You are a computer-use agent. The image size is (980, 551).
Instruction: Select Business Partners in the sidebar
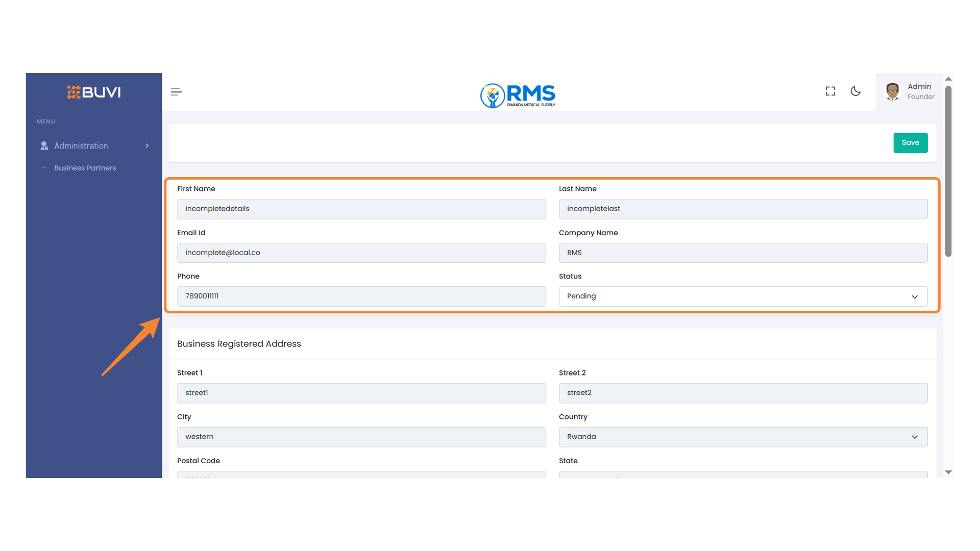pos(85,168)
